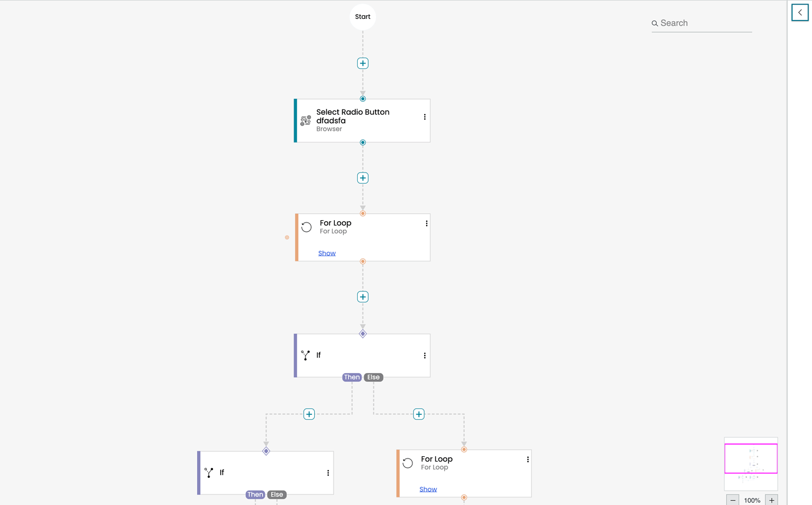
Task: Click the plus button below the Start node
Action: pos(362,63)
